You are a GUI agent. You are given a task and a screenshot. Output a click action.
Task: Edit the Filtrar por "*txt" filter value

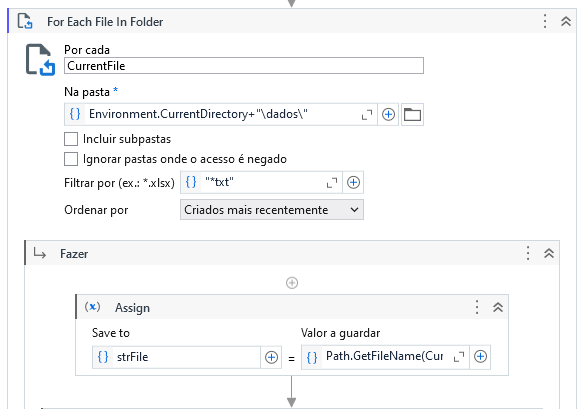[x=262, y=182]
